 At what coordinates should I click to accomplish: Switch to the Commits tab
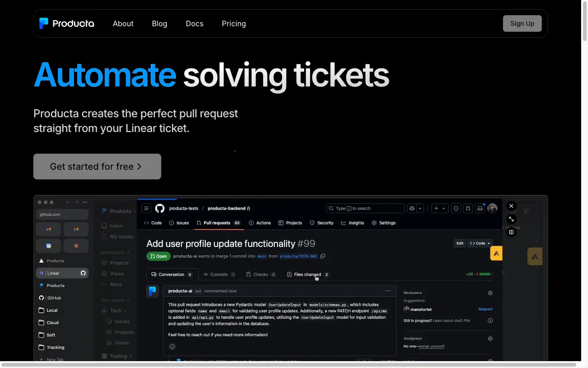(x=220, y=274)
